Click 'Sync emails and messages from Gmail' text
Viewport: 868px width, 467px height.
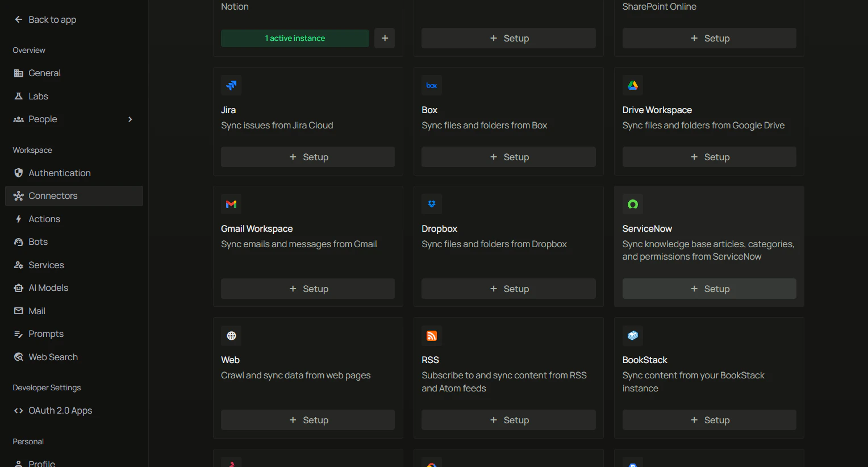point(299,244)
